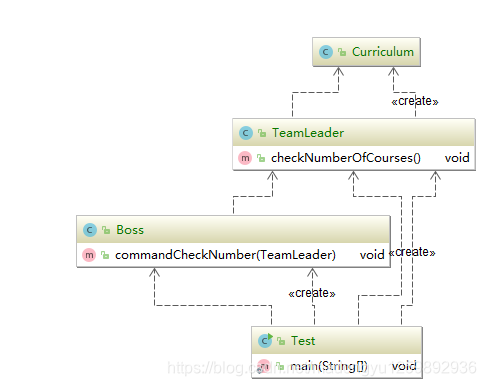Click the «create» label below Curriculum
The height and width of the screenshot is (386, 486).
pos(415,101)
